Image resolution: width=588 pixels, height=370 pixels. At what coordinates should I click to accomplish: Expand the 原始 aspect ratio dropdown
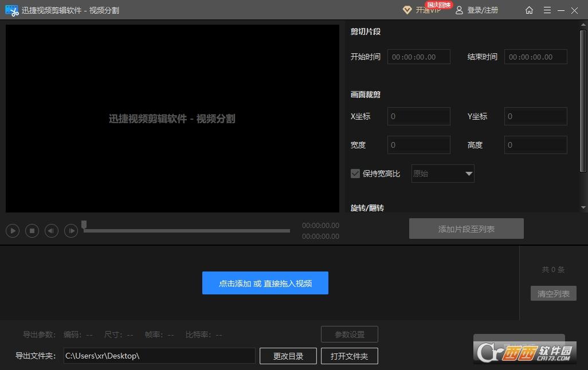click(x=442, y=174)
